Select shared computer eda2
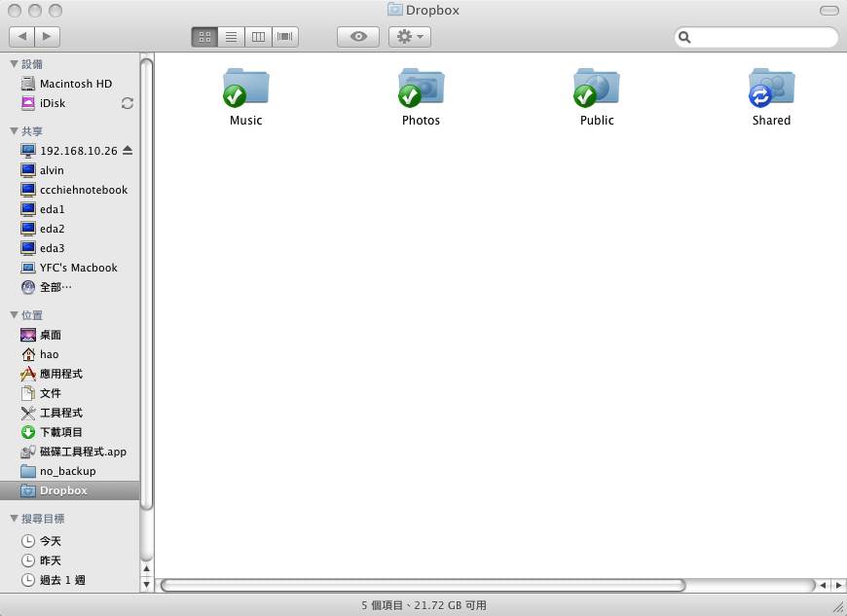Image resolution: width=847 pixels, height=616 pixels. click(x=70, y=229)
